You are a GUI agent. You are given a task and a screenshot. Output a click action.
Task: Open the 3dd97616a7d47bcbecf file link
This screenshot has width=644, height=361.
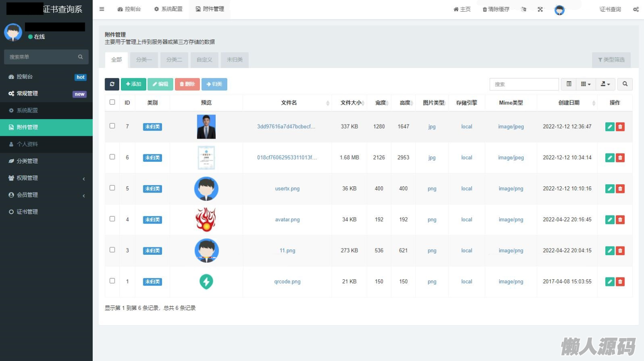(286, 127)
